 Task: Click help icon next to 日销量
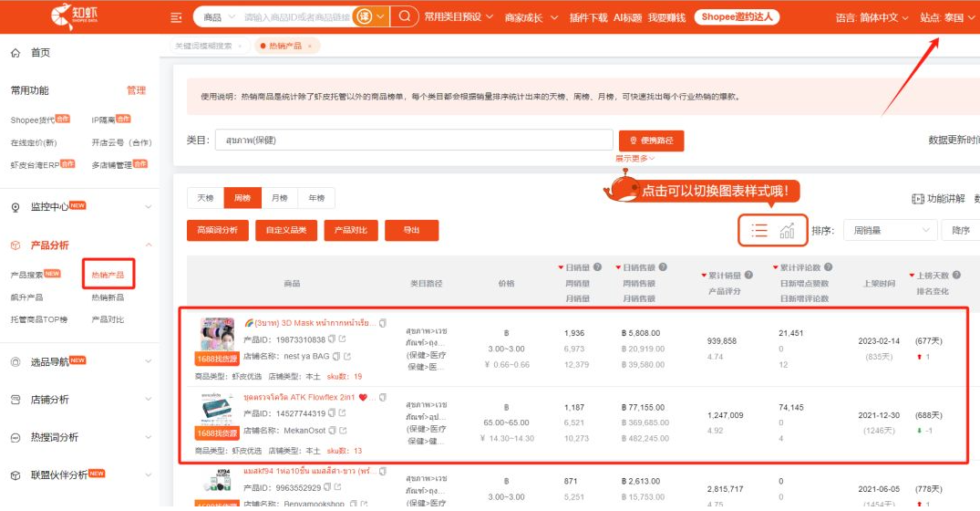597,267
